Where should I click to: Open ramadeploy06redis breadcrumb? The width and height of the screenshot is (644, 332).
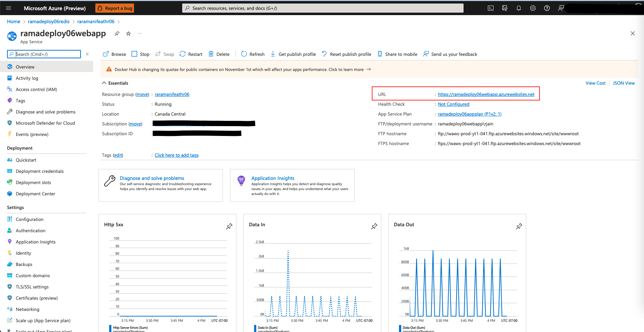click(49, 21)
